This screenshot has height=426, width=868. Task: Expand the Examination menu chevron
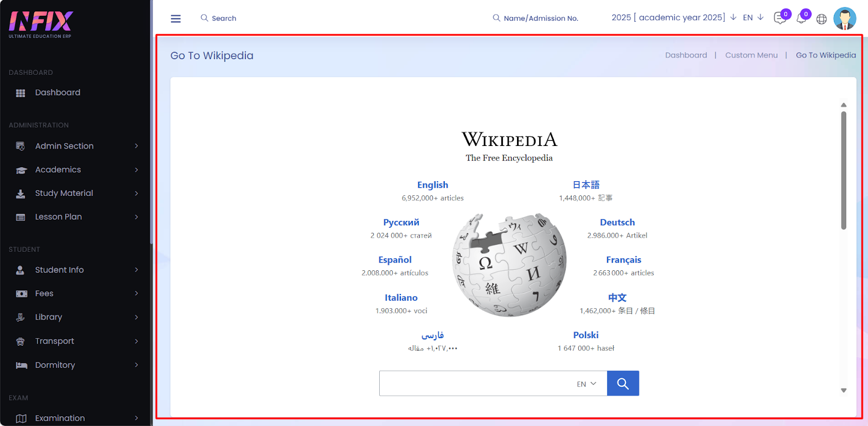coord(136,418)
